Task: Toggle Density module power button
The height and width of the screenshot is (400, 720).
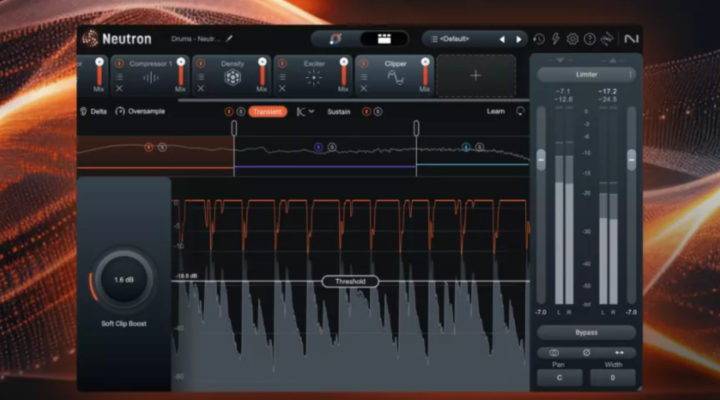Action: pyautogui.click(x=201, y=63)
